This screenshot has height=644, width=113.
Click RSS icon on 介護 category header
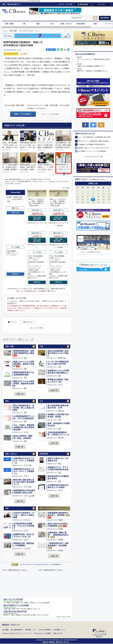pyautogui.click(x=68, y=346)
